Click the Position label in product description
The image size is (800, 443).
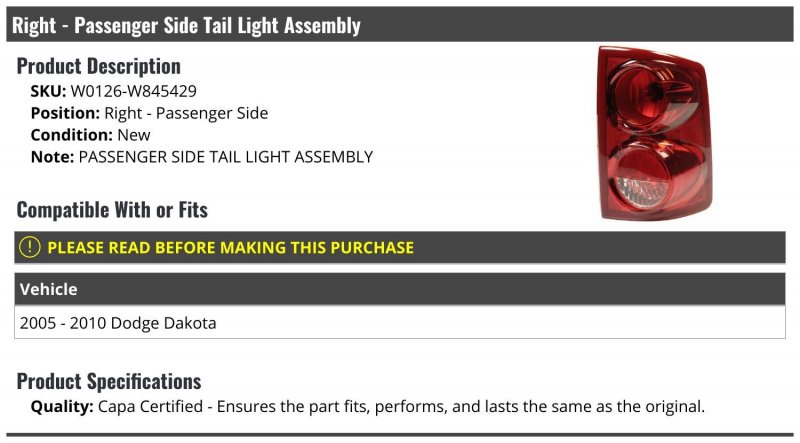[65, 113]
